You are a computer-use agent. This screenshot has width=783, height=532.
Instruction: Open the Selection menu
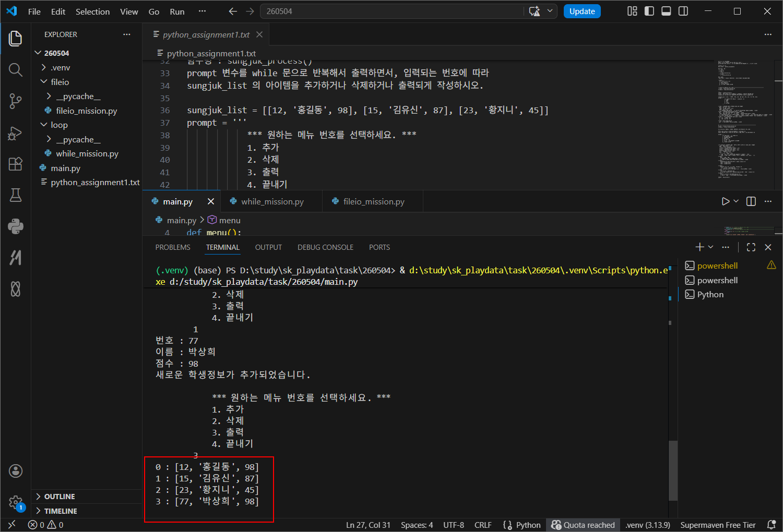(x=92, y=11)
